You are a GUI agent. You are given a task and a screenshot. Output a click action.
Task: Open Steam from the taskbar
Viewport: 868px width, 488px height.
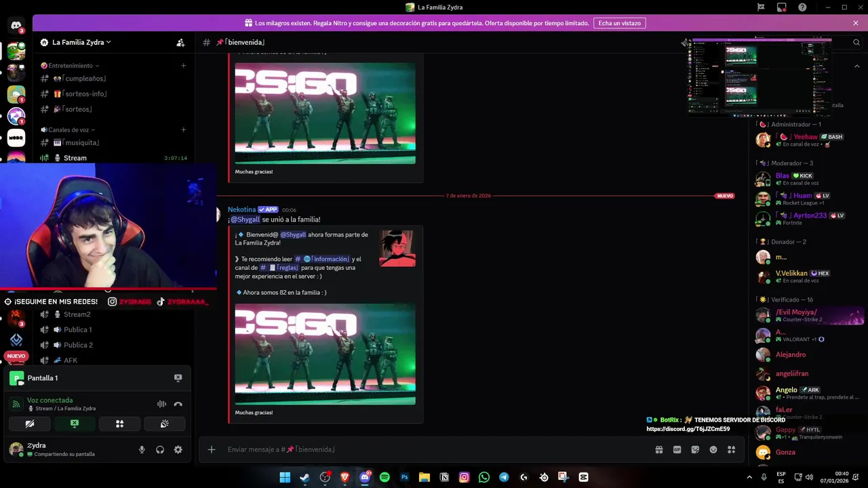(x=305, y=477)
